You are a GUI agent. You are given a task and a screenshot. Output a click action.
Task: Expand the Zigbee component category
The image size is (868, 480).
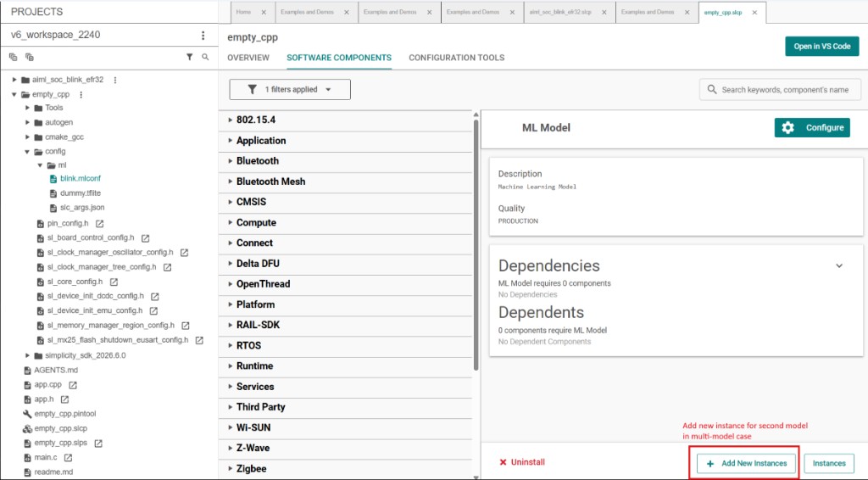pos(231,468)
